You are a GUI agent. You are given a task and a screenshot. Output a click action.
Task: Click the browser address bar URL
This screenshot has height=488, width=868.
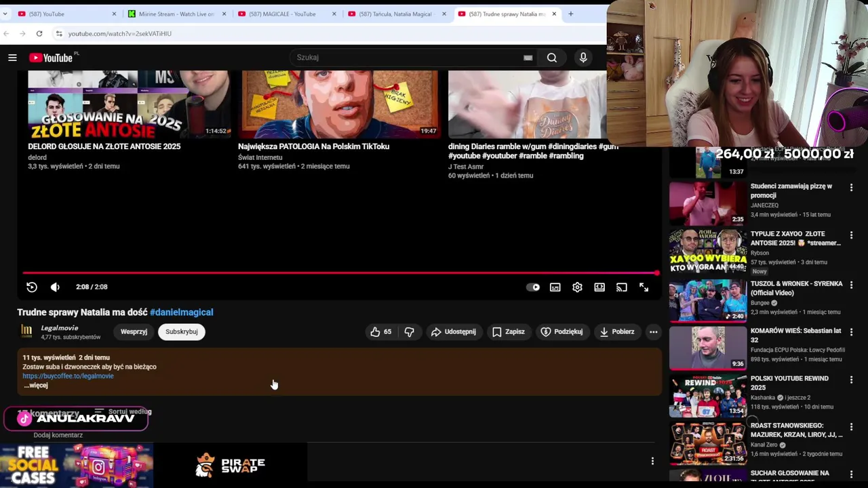pos(120,33)
